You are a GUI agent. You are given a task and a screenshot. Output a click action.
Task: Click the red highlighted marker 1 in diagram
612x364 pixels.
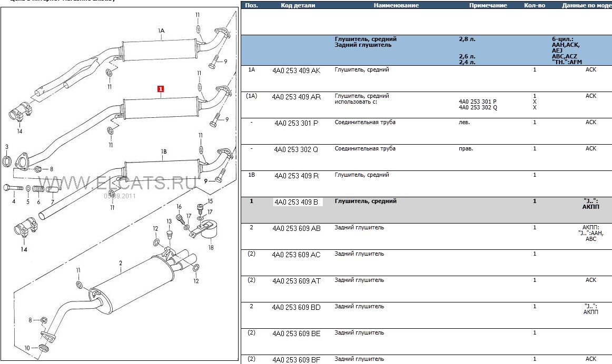161,89
